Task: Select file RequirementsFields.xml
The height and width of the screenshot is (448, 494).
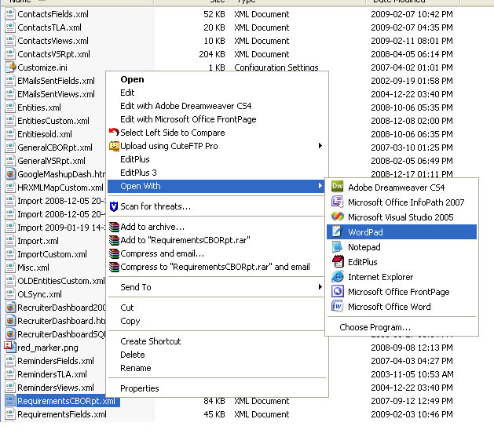Action: tap(62, 414)
